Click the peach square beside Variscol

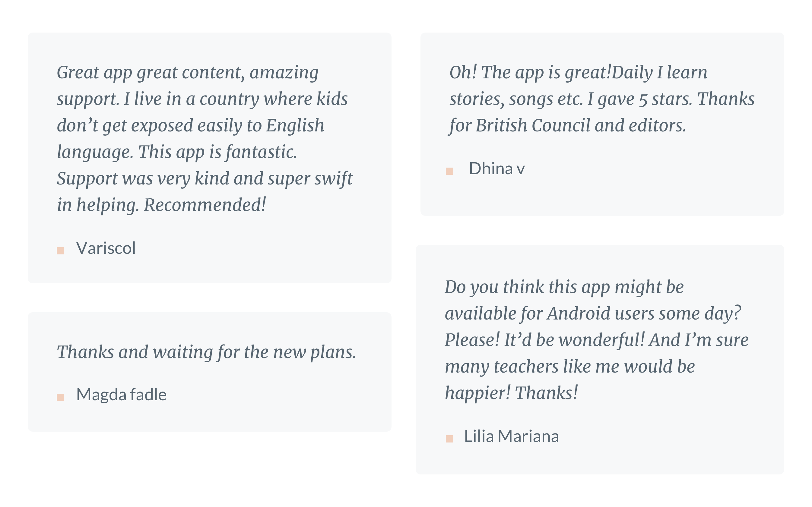coord(60,250)
